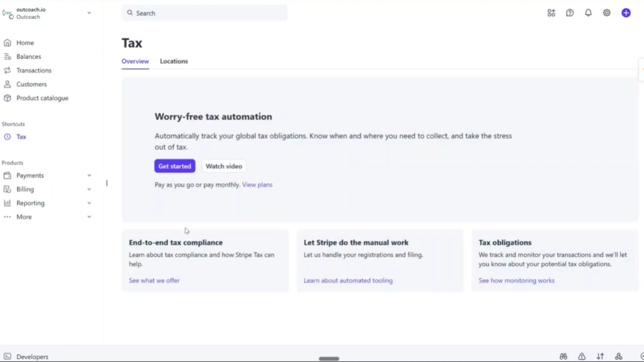Click the Watch video button

pos(224,166)
